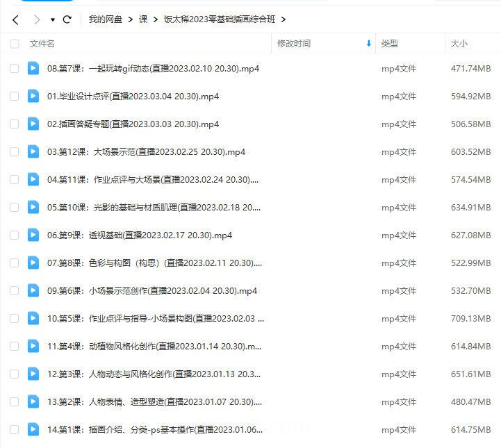Open 09.第6课 小场景示范创作 video file

(x=152, y=290)
